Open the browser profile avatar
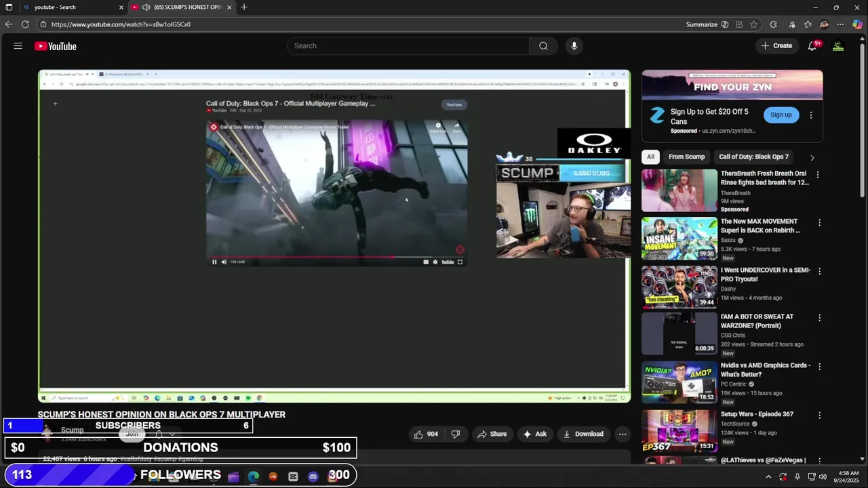868x488 pixels. (x=824, y=24)
